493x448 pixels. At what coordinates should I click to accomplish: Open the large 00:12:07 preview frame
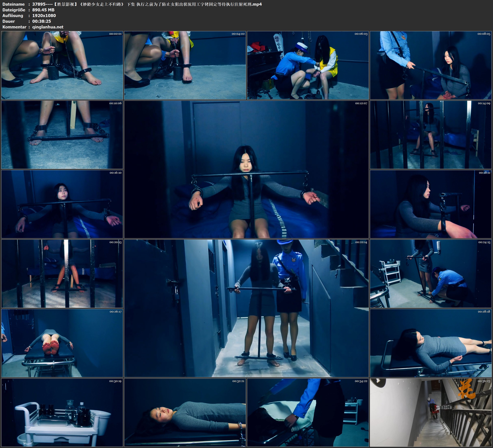246,169
